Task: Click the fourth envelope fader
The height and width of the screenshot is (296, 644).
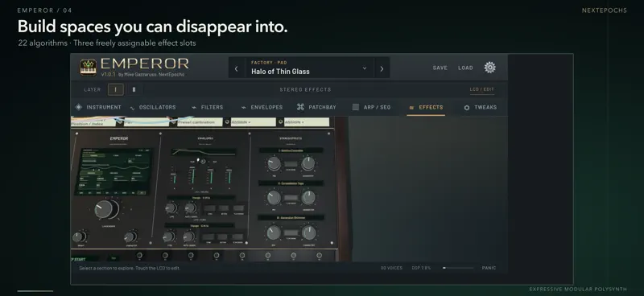Action: (229, 176)
